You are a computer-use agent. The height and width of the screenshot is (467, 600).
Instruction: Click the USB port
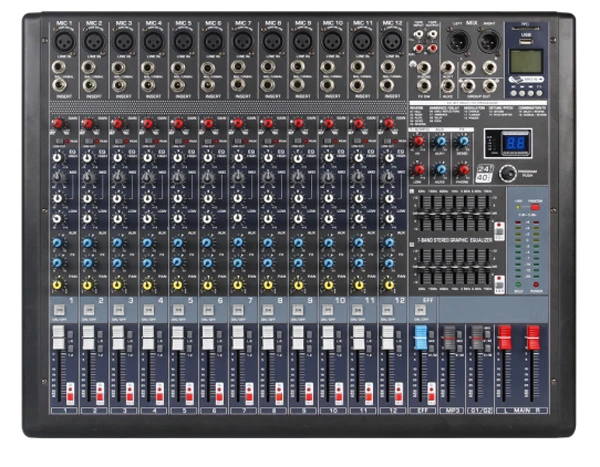[526, 41]
